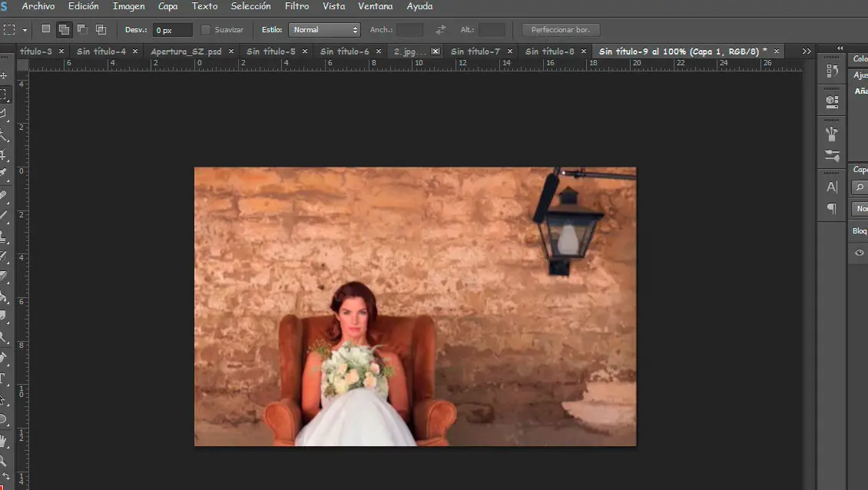This screenshot has width=868, height=490.
Task: Expand the hidden document tabs overflow arrows
Action: click(806, 51)
